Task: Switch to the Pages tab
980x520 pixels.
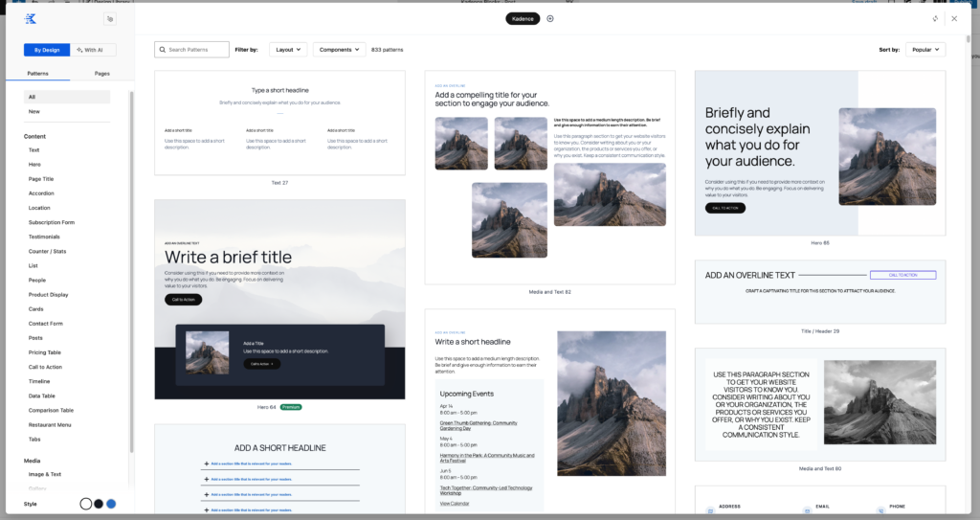Action: pos(101,74)
